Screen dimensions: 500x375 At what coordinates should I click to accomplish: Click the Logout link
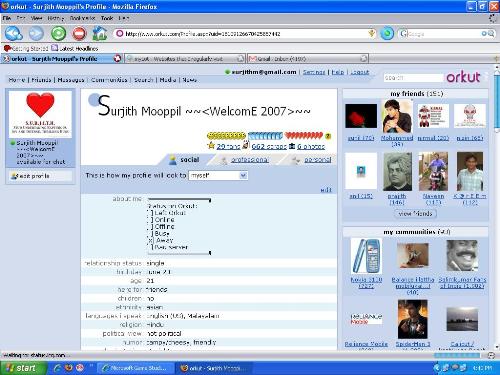pyautogui.click(x=359, y=72)
